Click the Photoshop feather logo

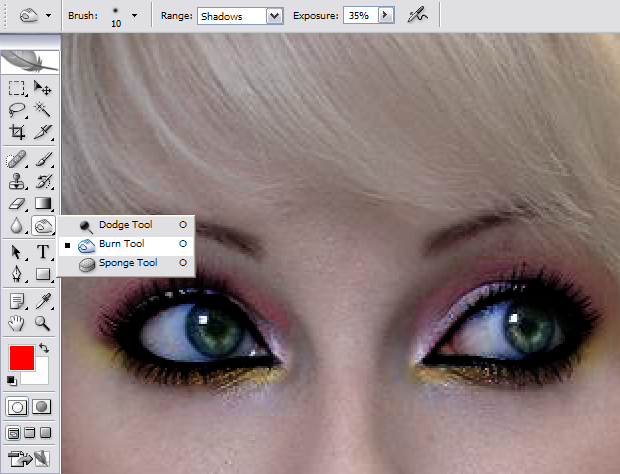[30, 62]
